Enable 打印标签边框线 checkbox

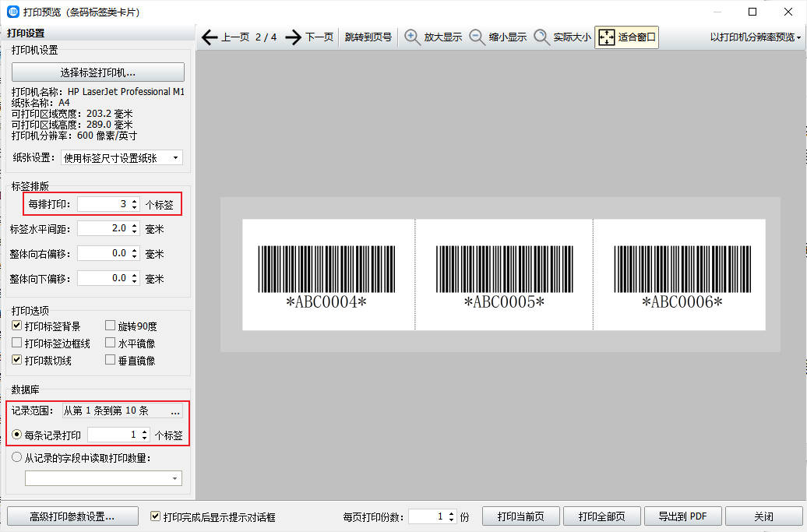point(16,343)
